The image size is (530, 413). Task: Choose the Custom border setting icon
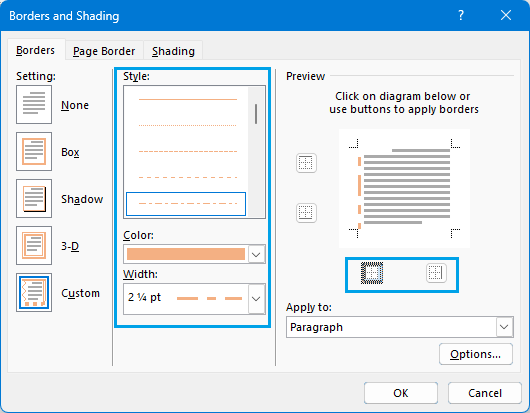coord(34,292)
